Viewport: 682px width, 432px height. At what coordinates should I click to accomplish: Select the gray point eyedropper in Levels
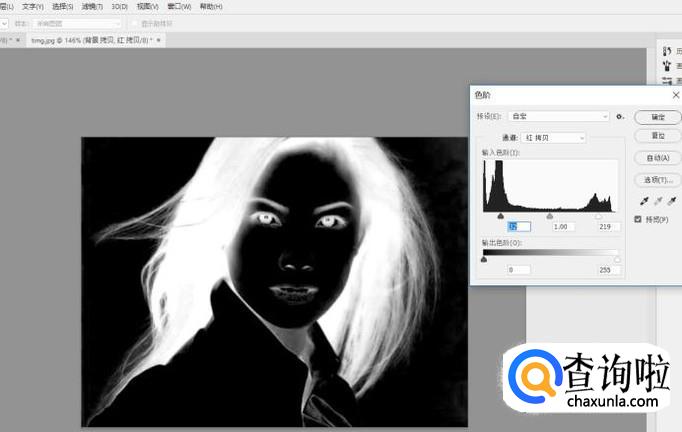(657, 201)
